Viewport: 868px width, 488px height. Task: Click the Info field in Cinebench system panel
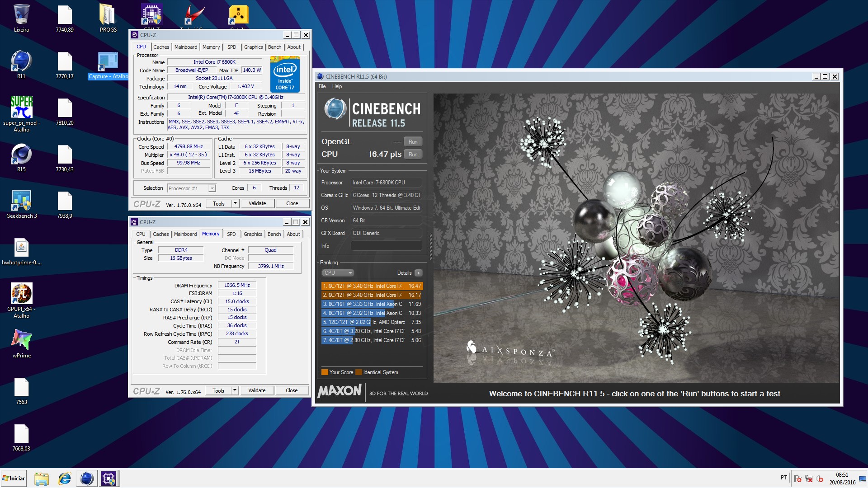coord(387,246)
